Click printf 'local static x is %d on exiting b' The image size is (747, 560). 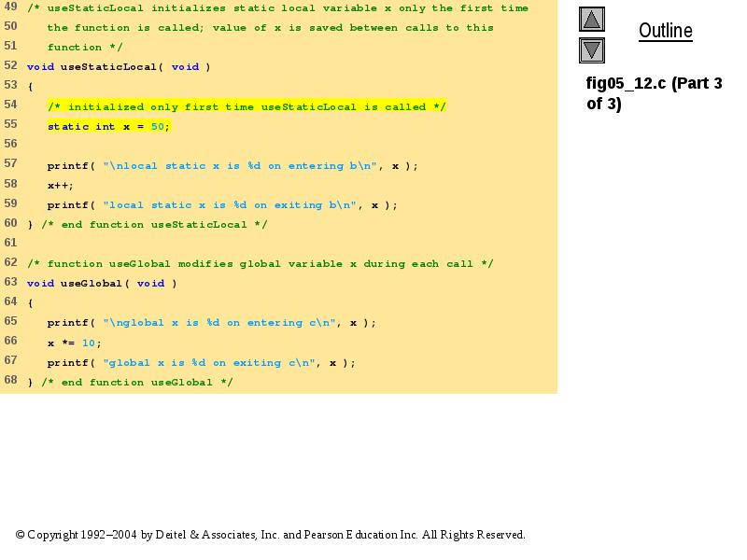tap(222, 204)
